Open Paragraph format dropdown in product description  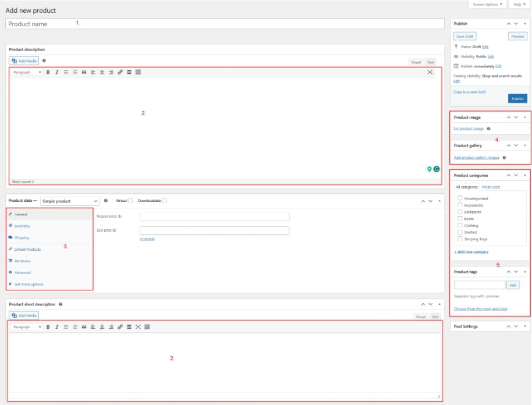pyautogui.click(x=27, y=72)
